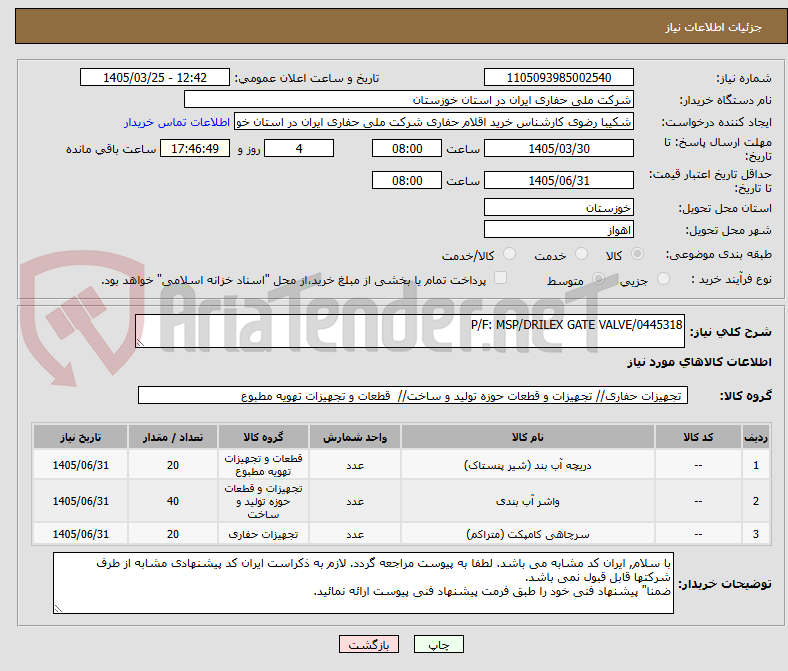Click the چاپ (print) button
The width and height of the screenshot is (788, 671).
[x=438, y=644]
